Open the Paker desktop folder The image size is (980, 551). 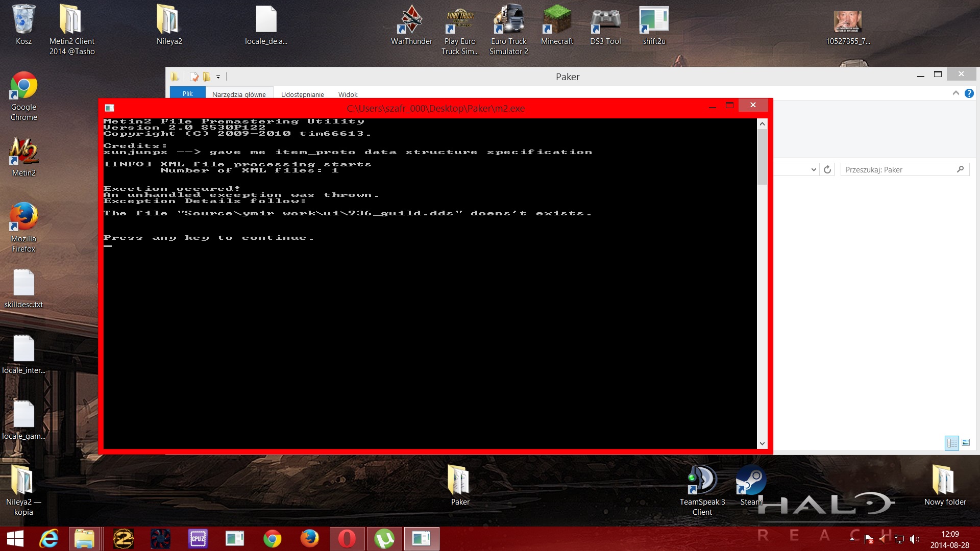[x=460, y=485]
